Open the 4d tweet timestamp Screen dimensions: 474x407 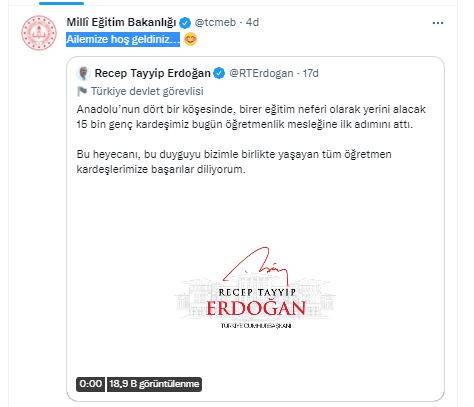click(x=252, y=22)
